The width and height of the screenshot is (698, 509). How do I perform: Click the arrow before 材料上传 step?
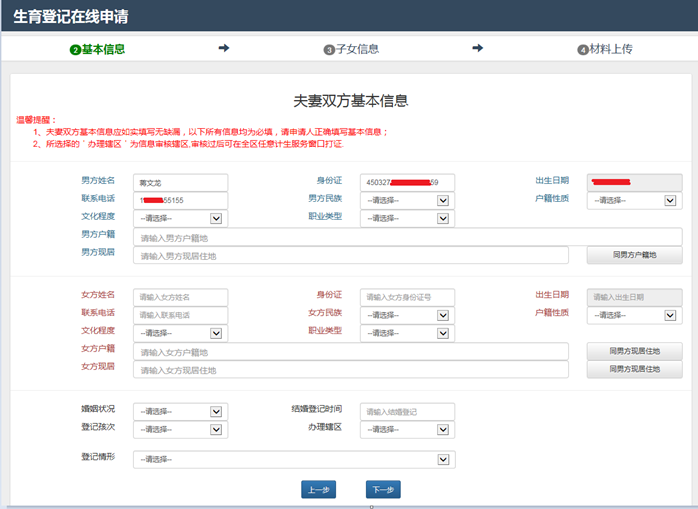477,48
